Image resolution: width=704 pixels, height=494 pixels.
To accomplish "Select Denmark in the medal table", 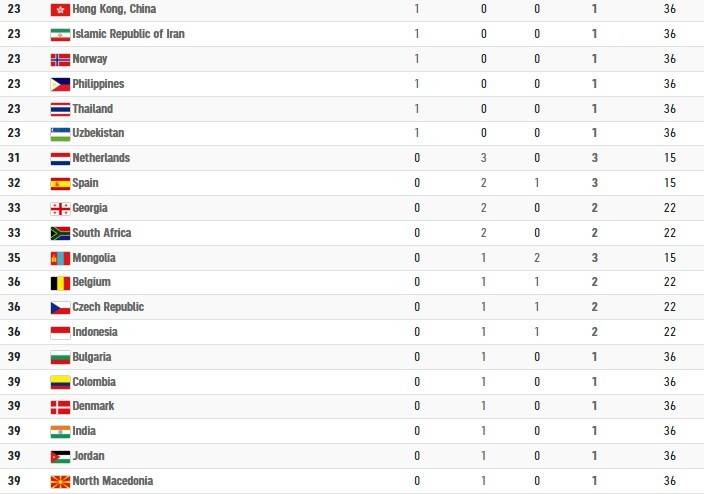I will click(x=93, y=406).
